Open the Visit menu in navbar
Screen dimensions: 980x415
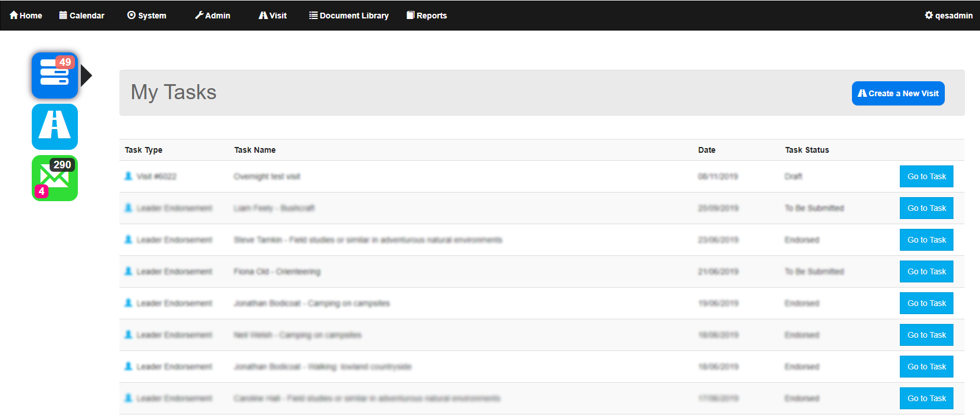(273, 16)
